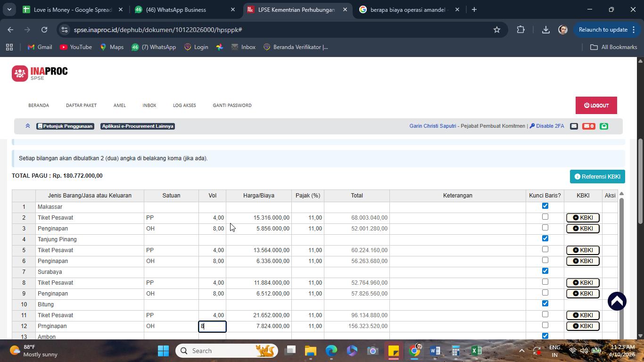
Task: Toggle Kunci Baris for row 5 Tiket Pesawat
Action: [545, 249]
